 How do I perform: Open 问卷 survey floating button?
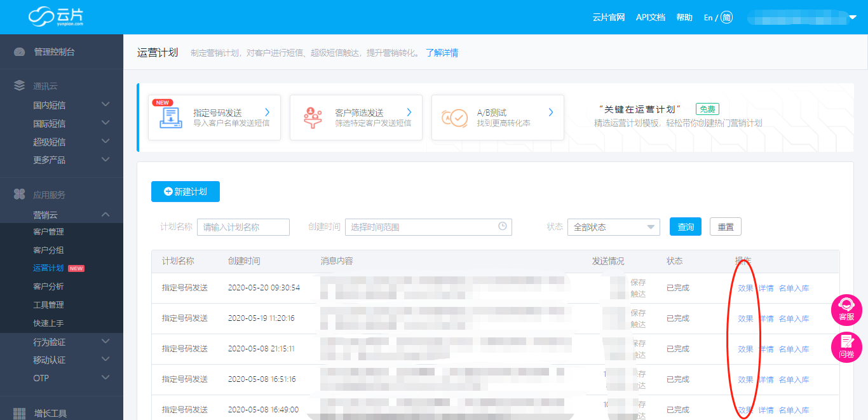click(846, 348)
